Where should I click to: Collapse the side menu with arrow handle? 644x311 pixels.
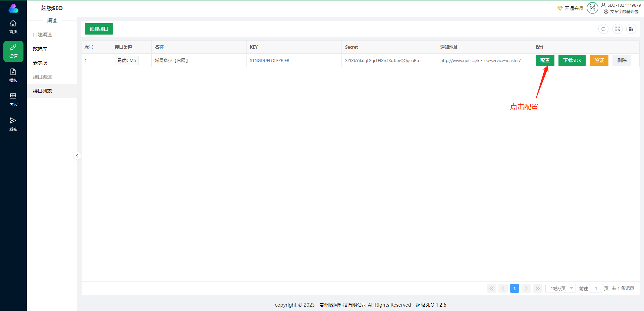[x=77, y=156]
